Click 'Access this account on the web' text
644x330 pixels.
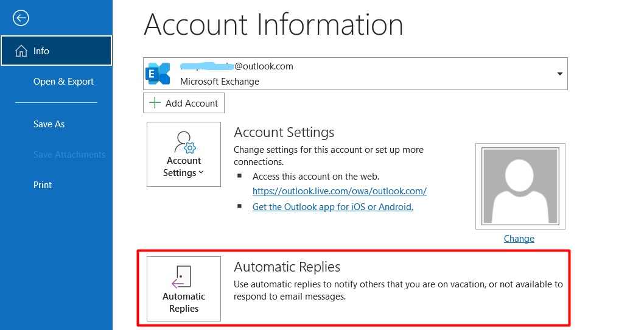316,177
